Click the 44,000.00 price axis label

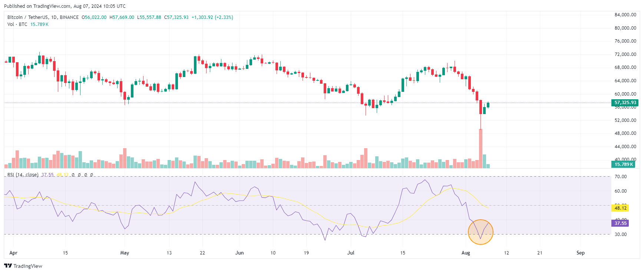(x=625, y=147)
